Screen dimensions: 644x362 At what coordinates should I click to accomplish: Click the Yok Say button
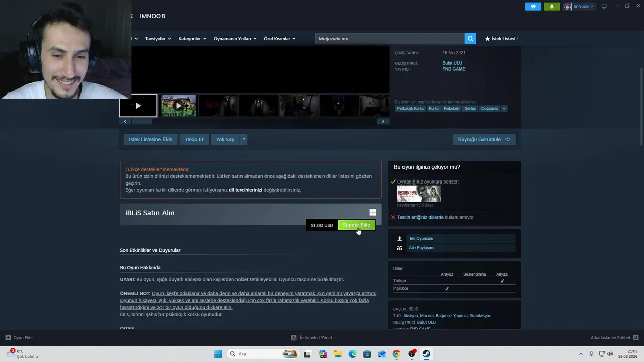pos(225,139)
